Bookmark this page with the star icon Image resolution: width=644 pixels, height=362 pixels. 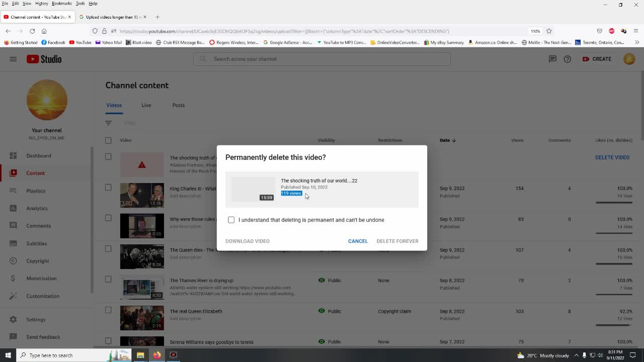coord(549,31)
